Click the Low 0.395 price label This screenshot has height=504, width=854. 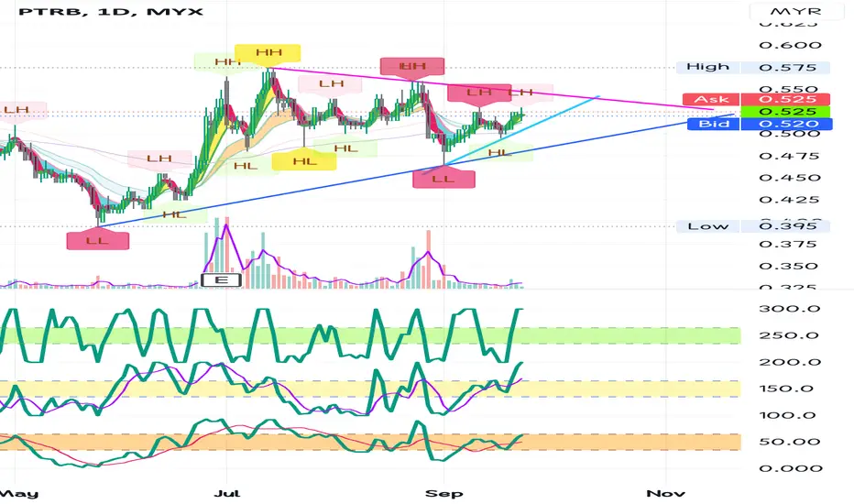[752, 226]
